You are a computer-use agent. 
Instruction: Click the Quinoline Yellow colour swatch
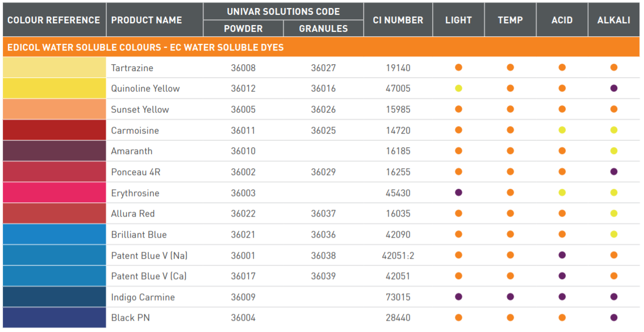(x=54, y=88)
